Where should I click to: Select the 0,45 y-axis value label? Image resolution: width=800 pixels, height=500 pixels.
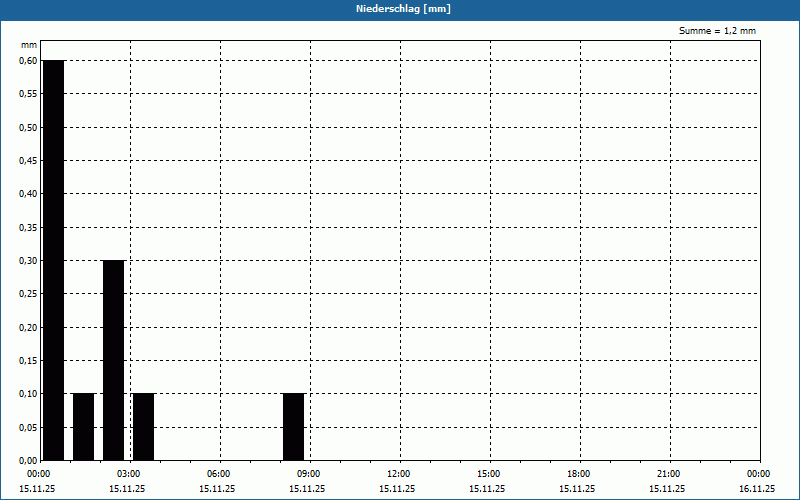(x=28, y=160)
